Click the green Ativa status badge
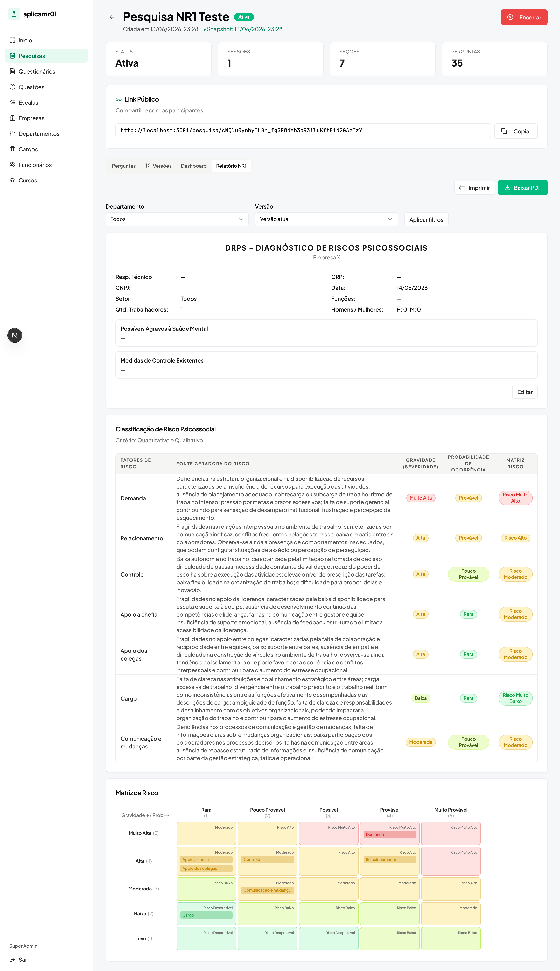Viewport: 560px width, 971px height. pos(244,17)
